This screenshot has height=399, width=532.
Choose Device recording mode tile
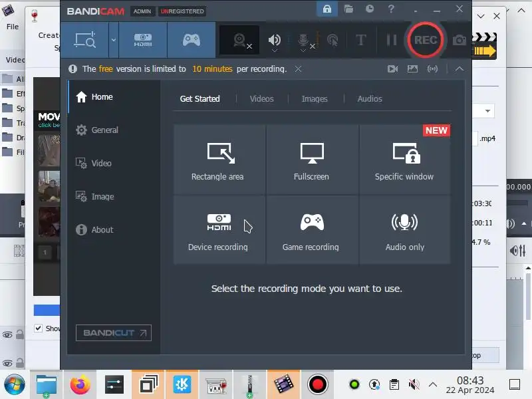[219, 229]
